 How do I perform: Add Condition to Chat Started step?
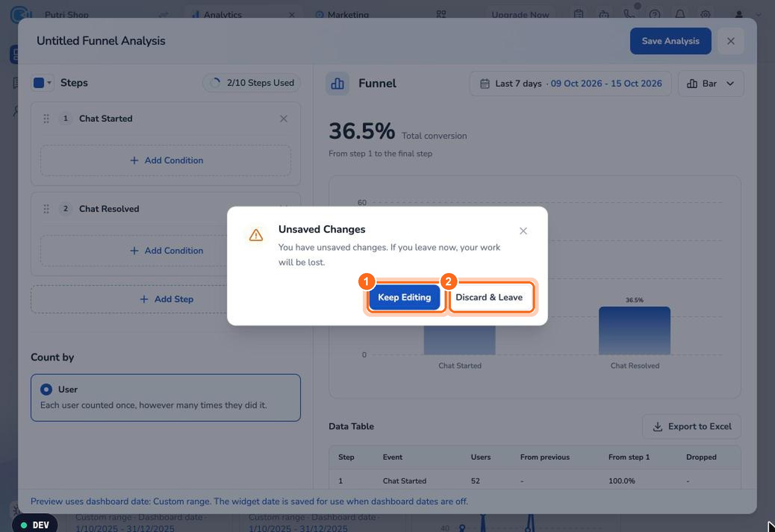166,160
